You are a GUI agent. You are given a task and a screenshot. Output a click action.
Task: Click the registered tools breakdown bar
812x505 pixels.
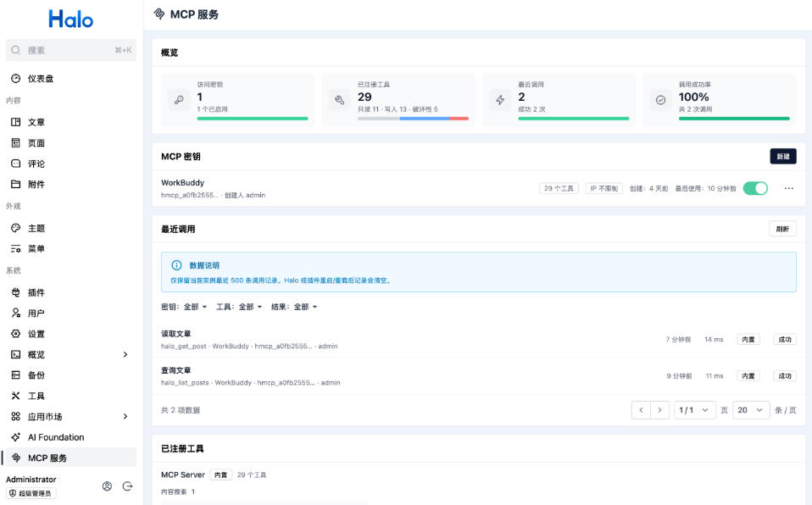(413, 119)
